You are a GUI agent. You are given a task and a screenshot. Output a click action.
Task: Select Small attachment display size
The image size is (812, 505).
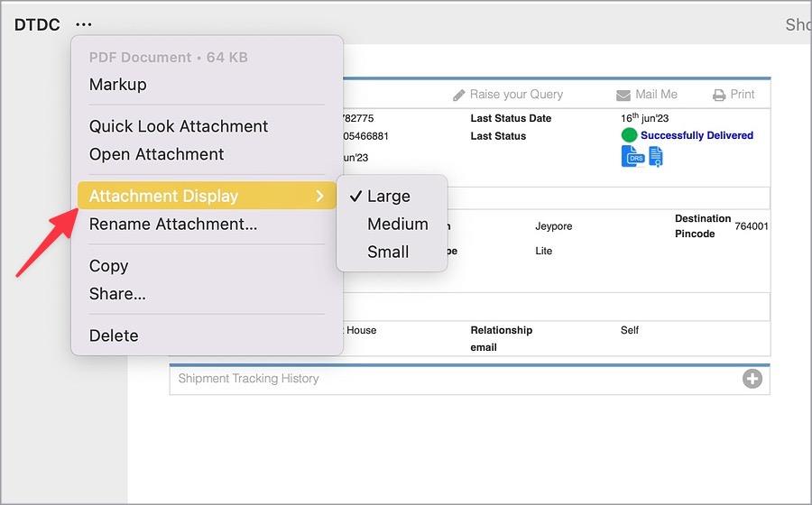pos(388,252)
